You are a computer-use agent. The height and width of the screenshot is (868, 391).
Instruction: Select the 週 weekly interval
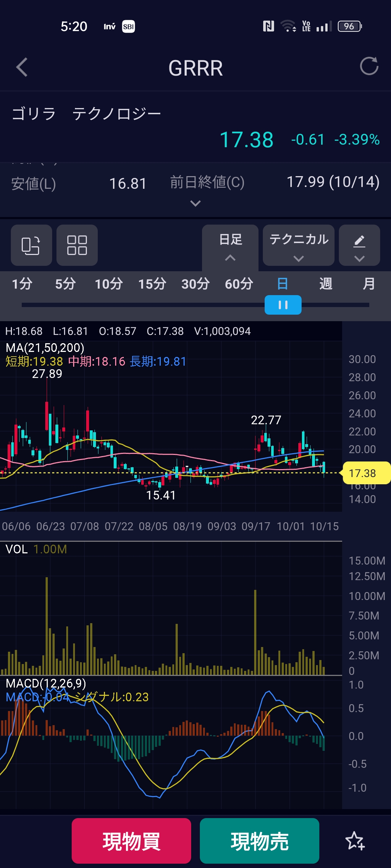click(x=326, y=284)
